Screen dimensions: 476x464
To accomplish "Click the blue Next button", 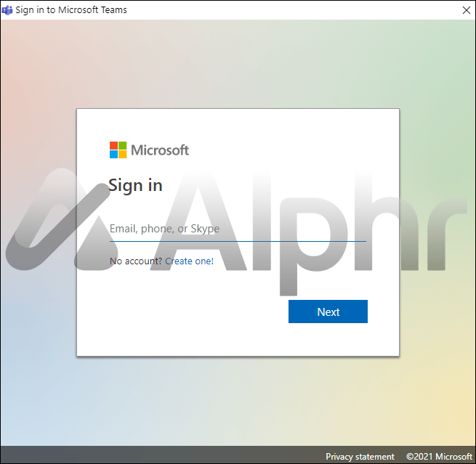I will coord(328,312).
